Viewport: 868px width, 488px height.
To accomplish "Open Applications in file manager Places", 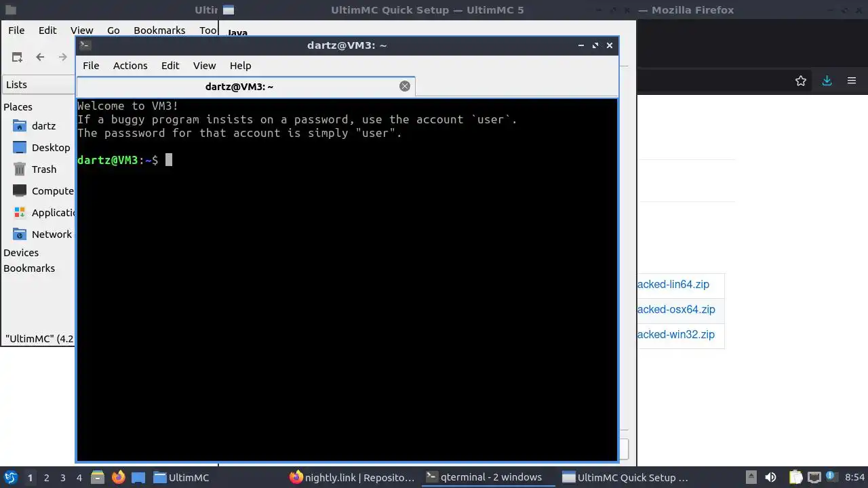I will (x=43, y=213).
